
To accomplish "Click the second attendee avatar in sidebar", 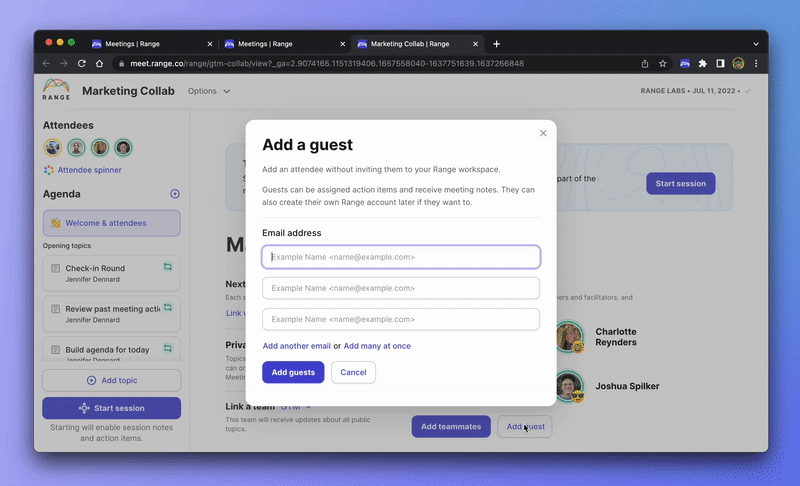I will click(77, 148).
